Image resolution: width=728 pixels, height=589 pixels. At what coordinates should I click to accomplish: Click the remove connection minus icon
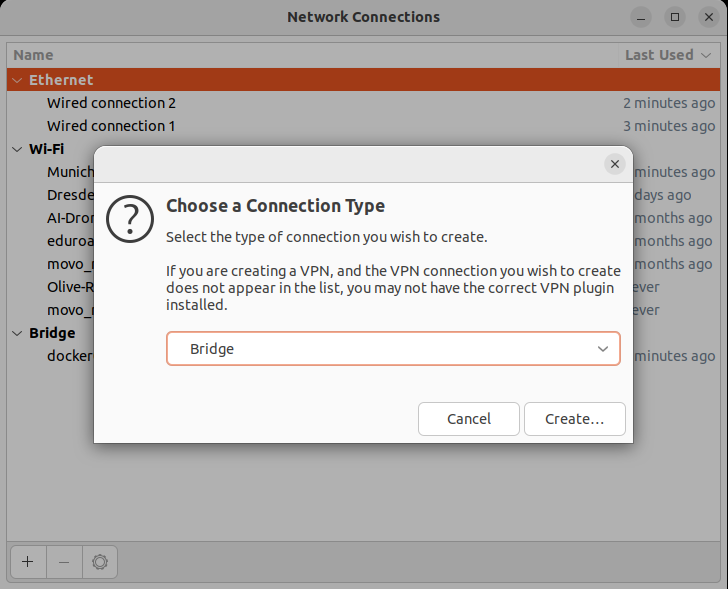[x=64, y=562]
